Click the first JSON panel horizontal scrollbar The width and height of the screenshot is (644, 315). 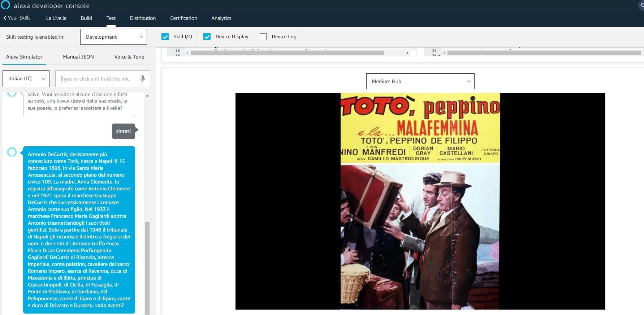pos(288,53)
